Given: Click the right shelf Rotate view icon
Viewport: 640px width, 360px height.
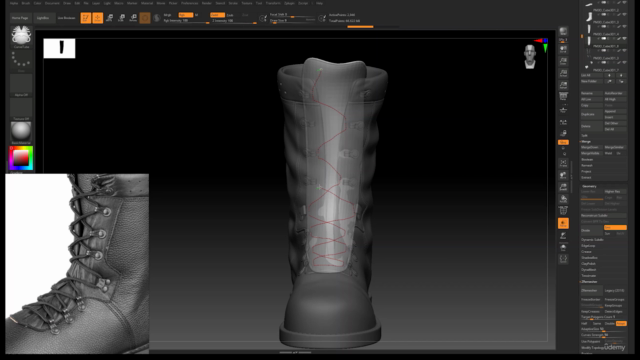Looking at the screenshot, I should click(x=563, y=199).
